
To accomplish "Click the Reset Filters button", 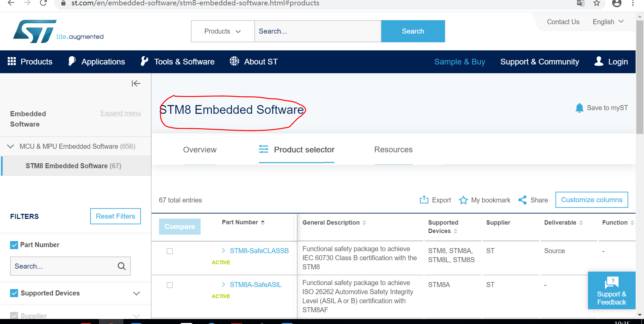I will click(x=115, y=216).
